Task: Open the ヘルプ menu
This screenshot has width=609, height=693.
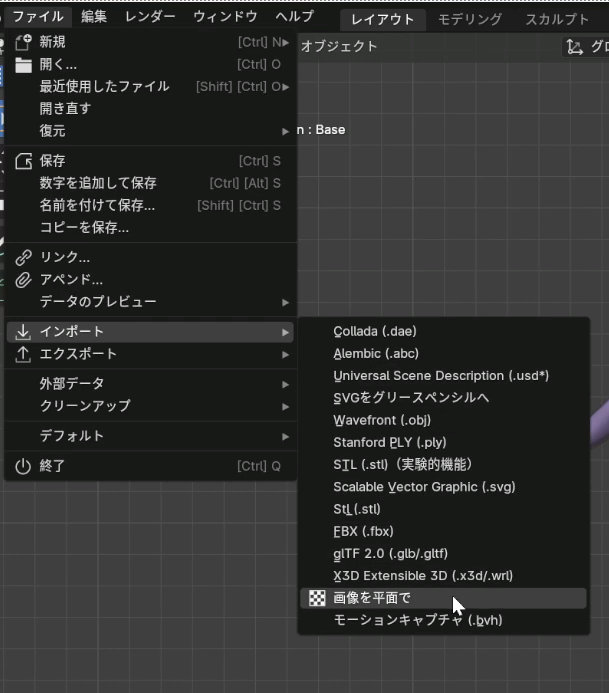Action: click(294, 17)
